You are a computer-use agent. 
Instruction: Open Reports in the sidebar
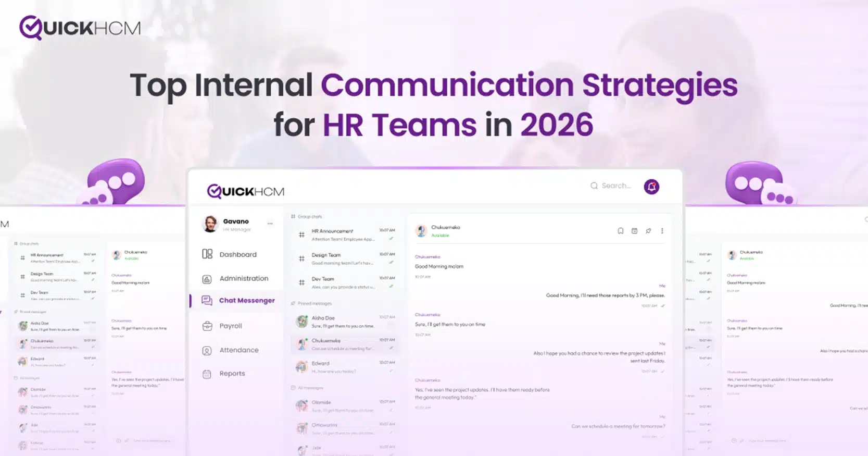(223, 374)
